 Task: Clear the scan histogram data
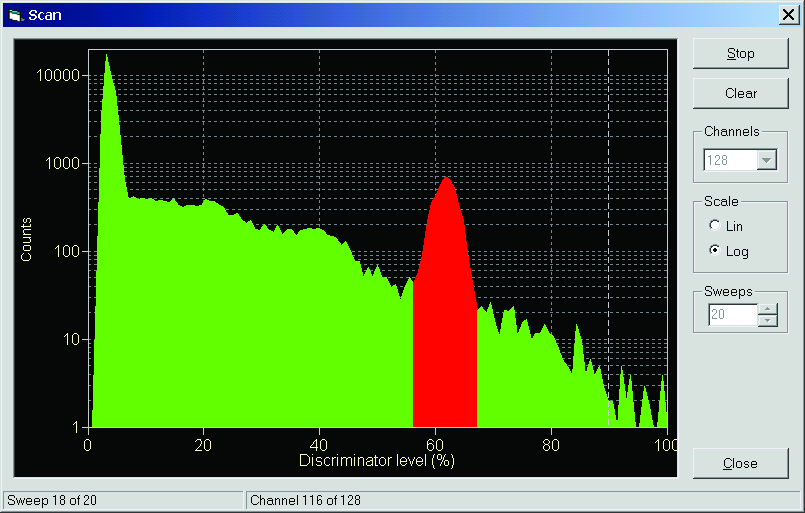pyautogui.click(x=740, y=93)
